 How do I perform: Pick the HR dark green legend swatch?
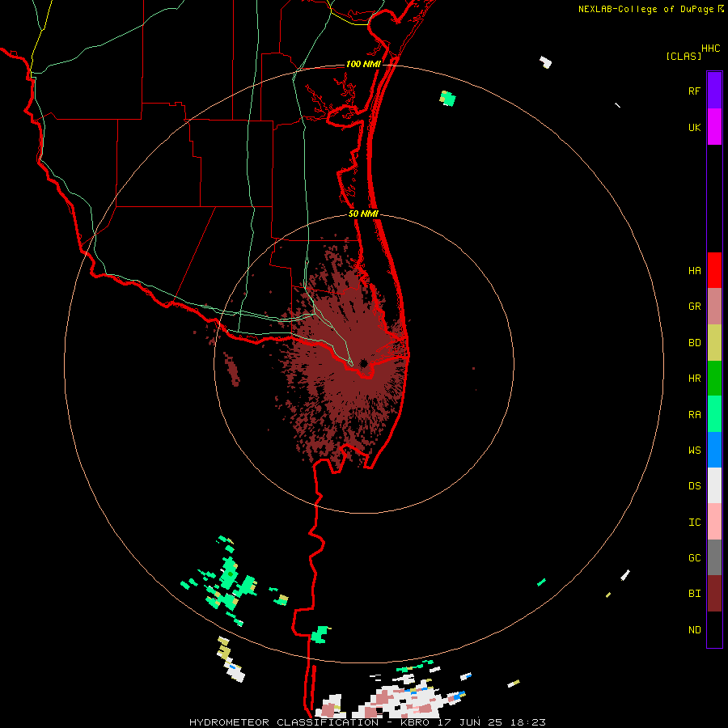(x=714, y=379)
